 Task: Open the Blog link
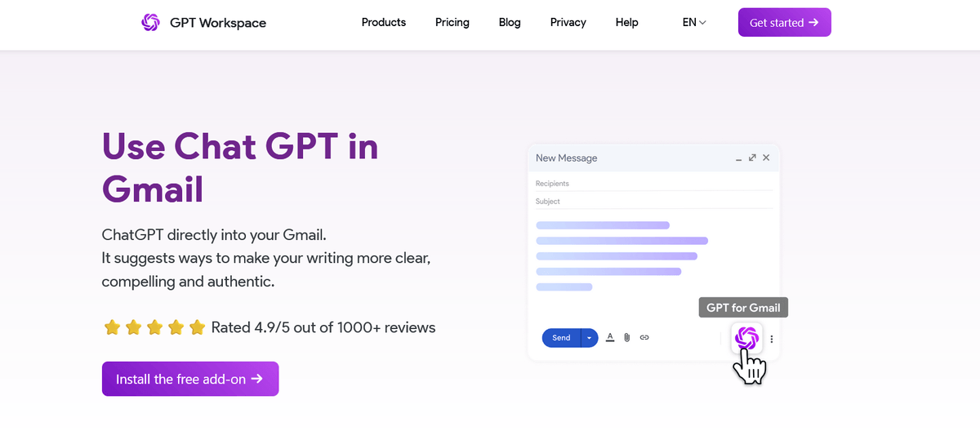(x=510, y=22)
